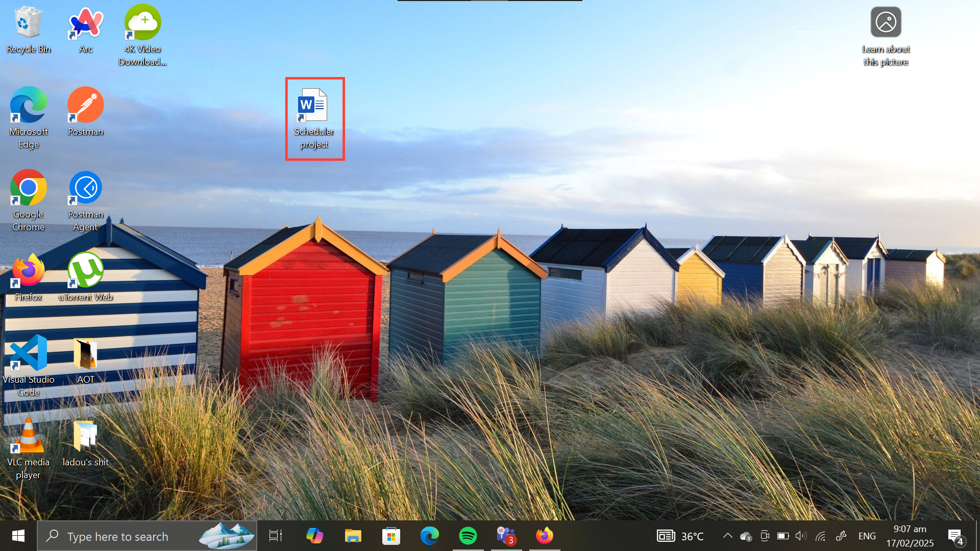Open the notification center
980x551 pixels.
pyautogui.click(x=955, y=536)
